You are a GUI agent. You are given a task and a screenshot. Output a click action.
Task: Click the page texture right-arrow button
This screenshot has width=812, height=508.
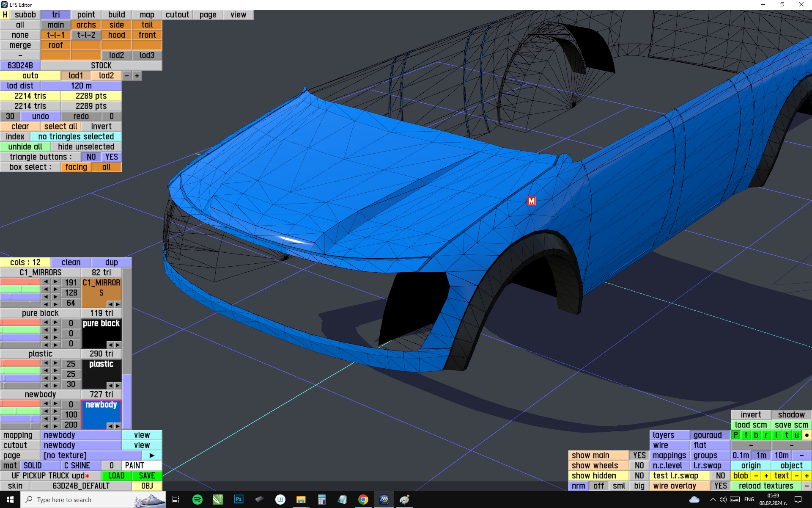pos(152,456)
